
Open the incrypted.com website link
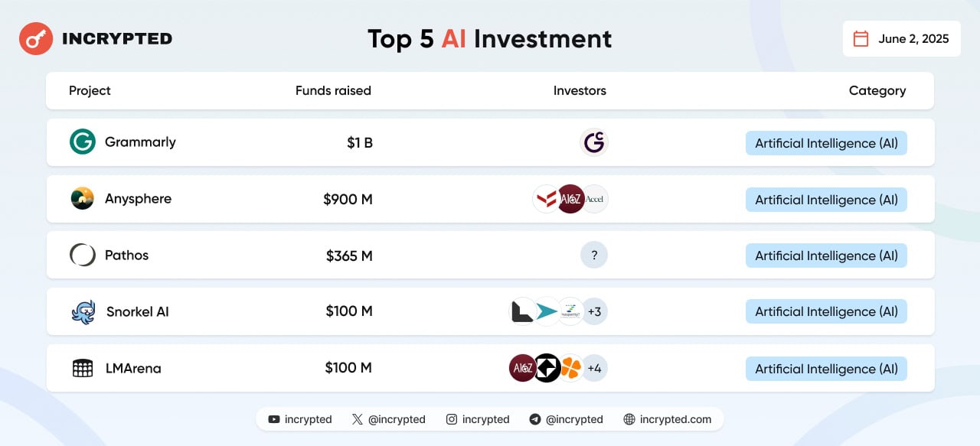pyautogui.click(x=667, y=419)
